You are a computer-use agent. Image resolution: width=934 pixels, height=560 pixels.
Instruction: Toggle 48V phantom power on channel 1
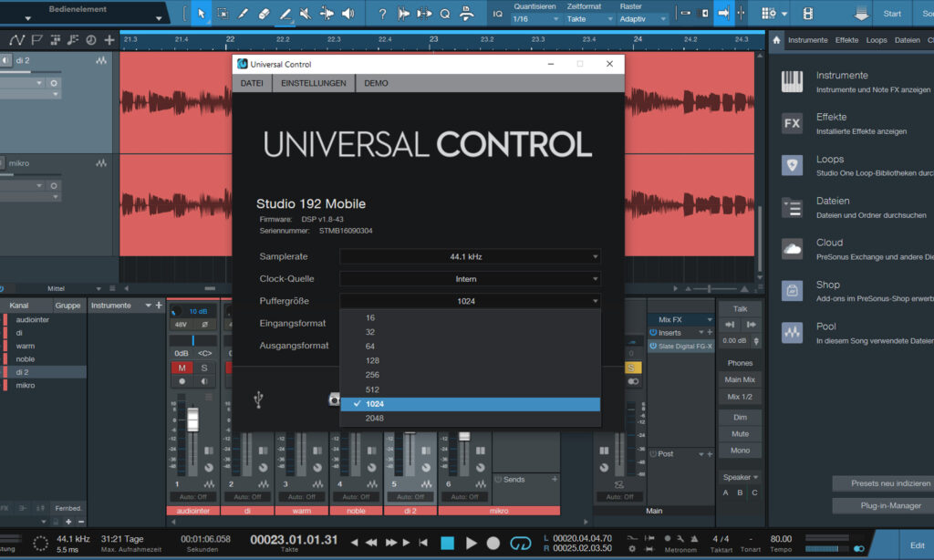(181, 325)
